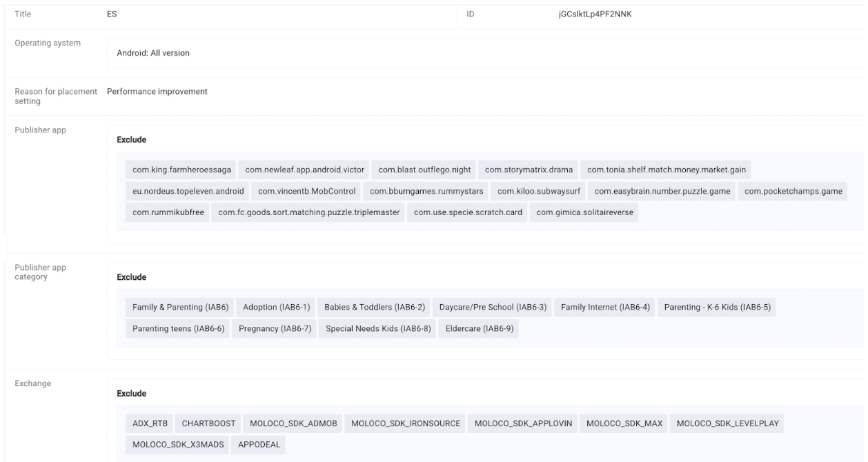Click the ID value jGCslktLp4PF2NNK
The image size is (868, 462).
(595, 14)
